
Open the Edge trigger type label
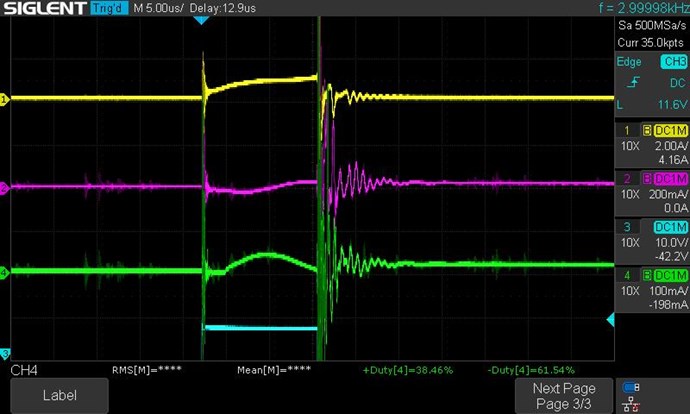[629, 62]
